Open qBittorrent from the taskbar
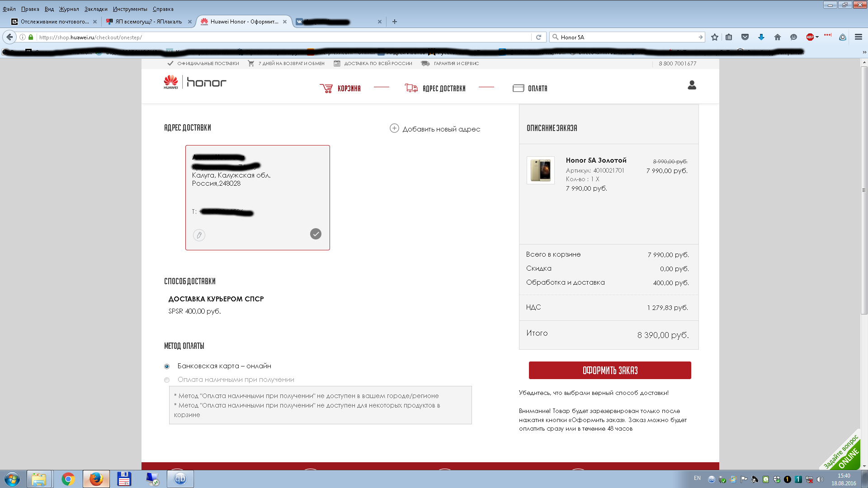Viewport: 868px width, 488px height. [180, 479]
